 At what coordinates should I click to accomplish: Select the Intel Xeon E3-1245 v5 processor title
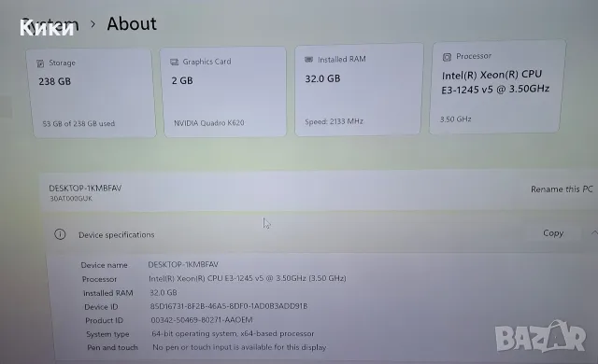tap(495, 81)
